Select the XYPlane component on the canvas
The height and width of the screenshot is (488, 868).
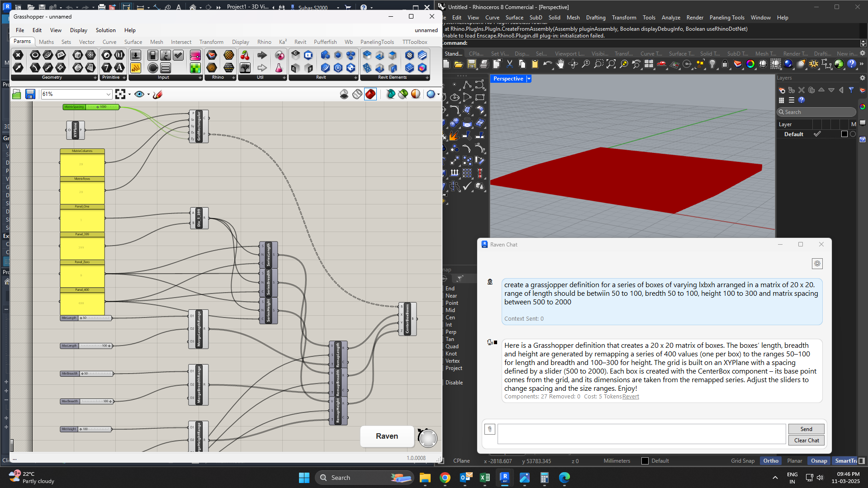click(76, 130)
